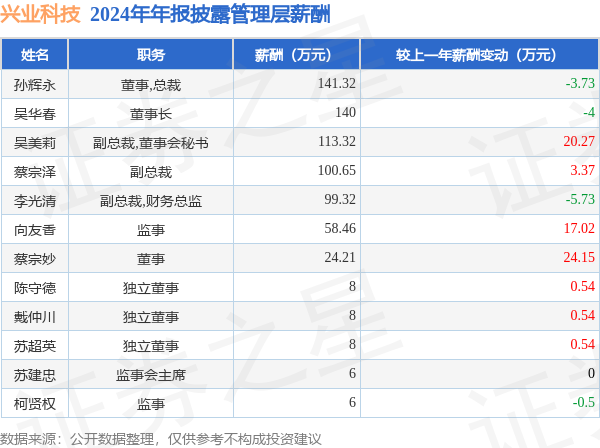600x448 pixels.
Task: Select the 姓名 column header
Action: tap(35, 55)
